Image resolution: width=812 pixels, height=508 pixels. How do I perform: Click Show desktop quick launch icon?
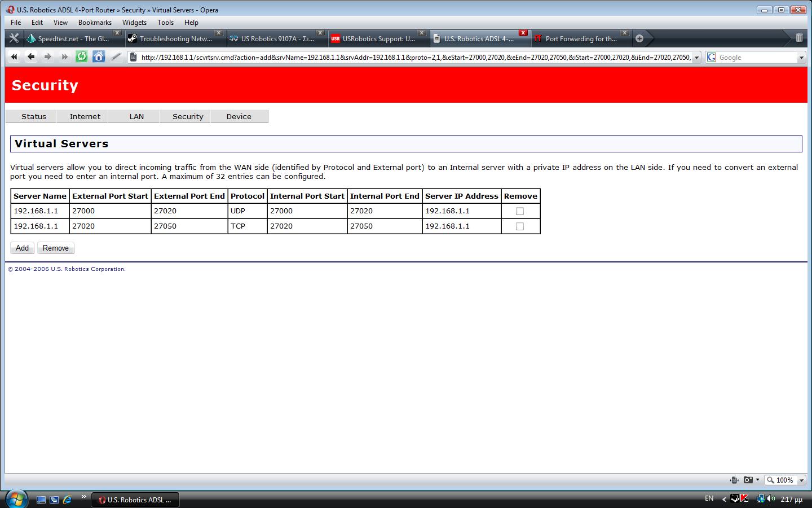tap(41, 500)
